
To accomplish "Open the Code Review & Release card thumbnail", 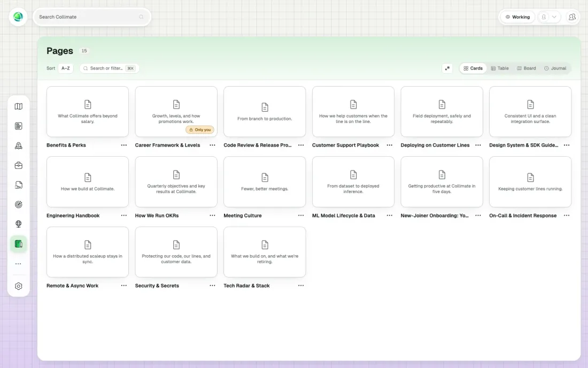I will 265,112.
